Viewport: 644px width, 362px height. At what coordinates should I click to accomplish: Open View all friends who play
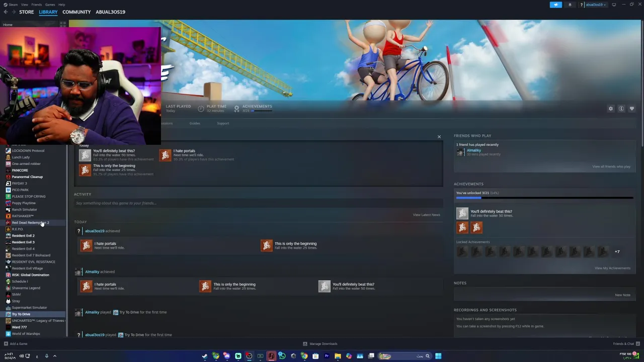click(611, 166)
